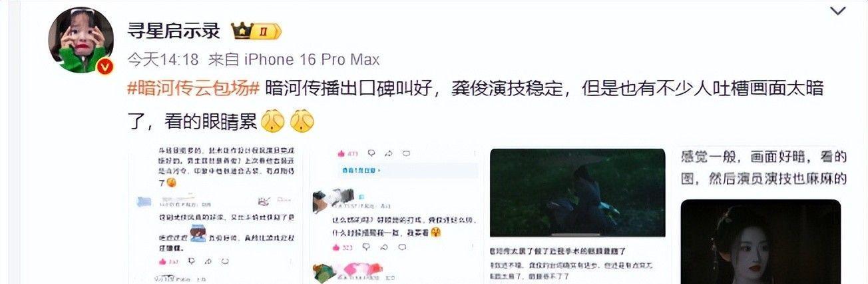
Task: Click the crown membership level badge
Action: (x=256, y=31)
